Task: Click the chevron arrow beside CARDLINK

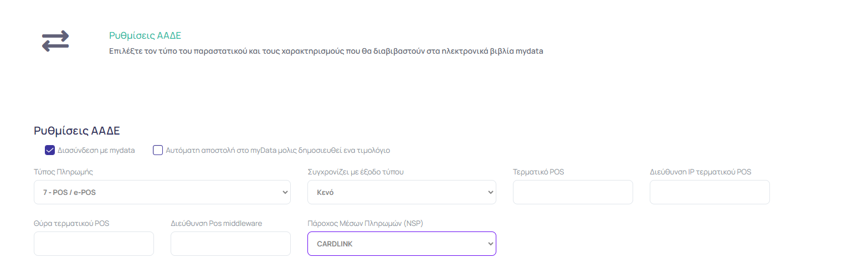Action: (x=490, y=244)
